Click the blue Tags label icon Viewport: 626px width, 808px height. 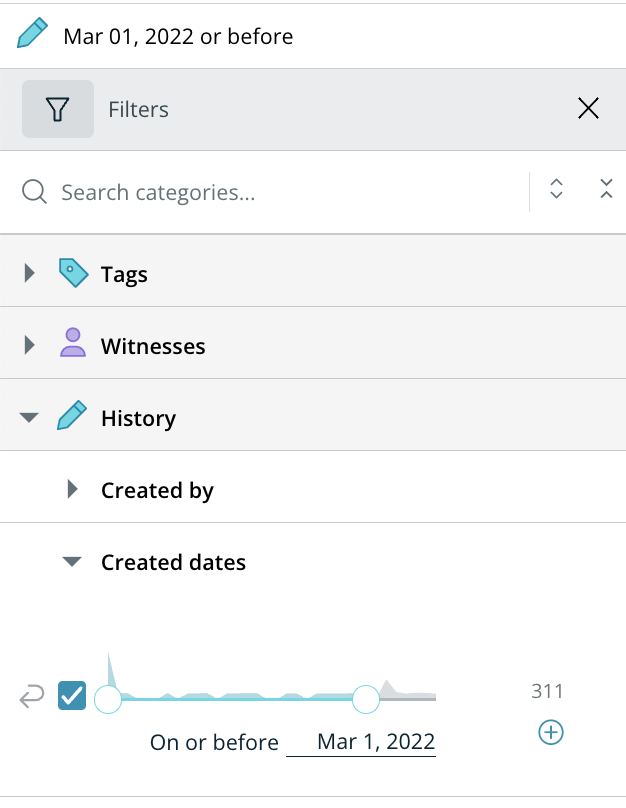[x=74, y=273]
